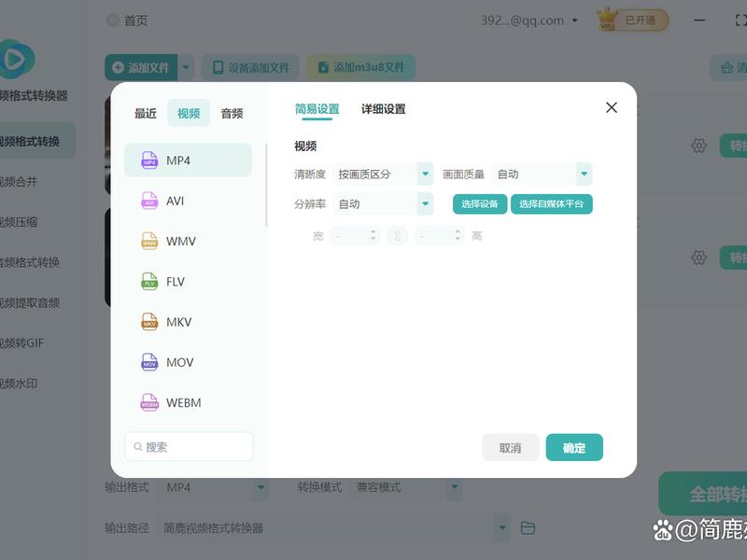Click the 设备添加文件 button
747x560 pixels.
point(250,67)
